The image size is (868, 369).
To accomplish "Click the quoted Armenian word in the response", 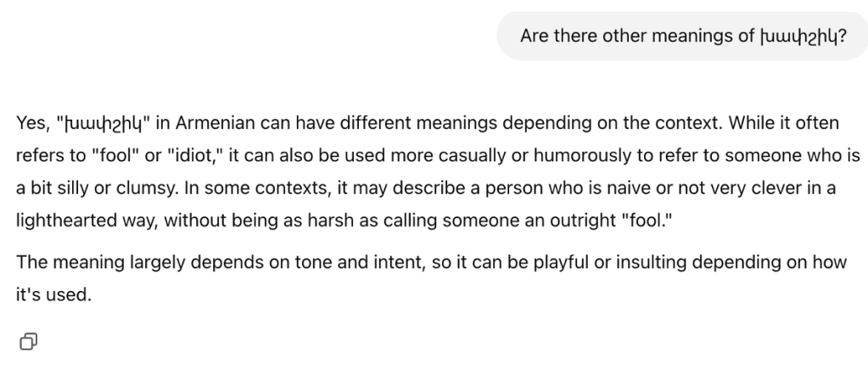I will [x=102, y=123].
